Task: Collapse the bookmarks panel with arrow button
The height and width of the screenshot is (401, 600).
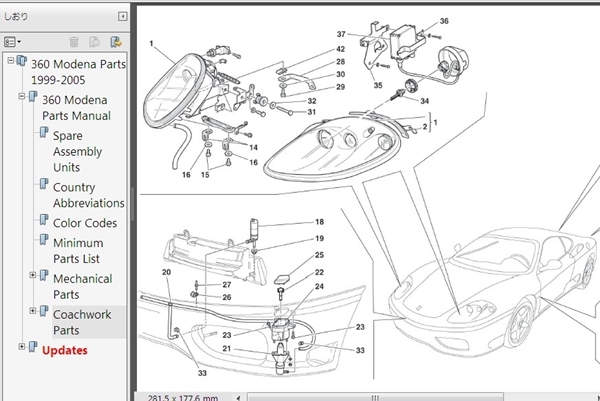Action: tap(122, 16)
